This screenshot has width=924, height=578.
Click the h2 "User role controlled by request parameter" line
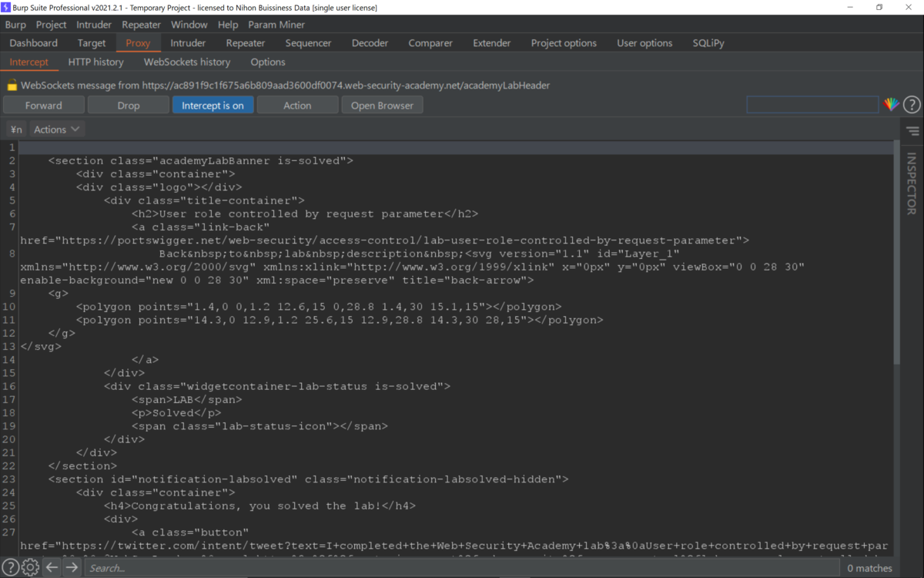tap(305, 213)
